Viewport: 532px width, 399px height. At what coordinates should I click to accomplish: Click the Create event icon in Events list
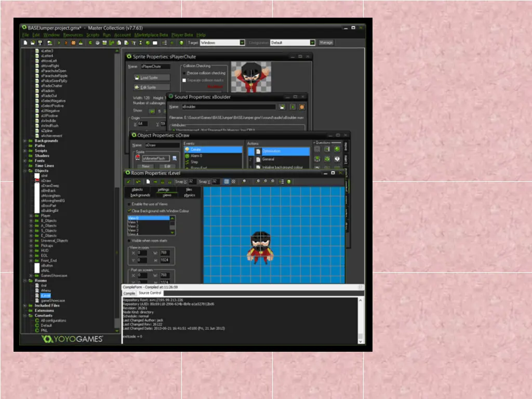point(187,150)
